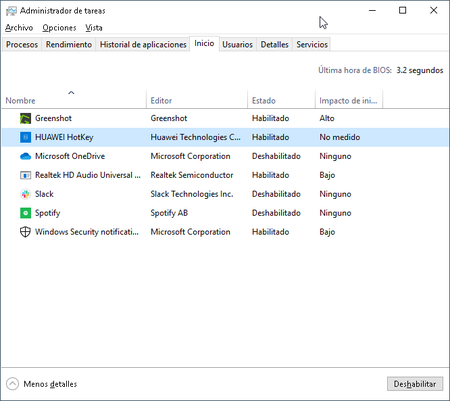Open the Archivo menu

19,28
